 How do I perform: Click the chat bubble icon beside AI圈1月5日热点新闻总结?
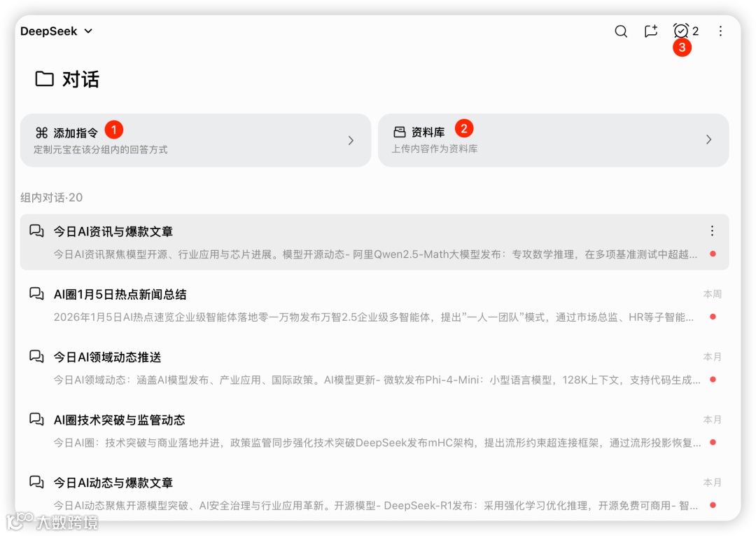click(36, 294)
